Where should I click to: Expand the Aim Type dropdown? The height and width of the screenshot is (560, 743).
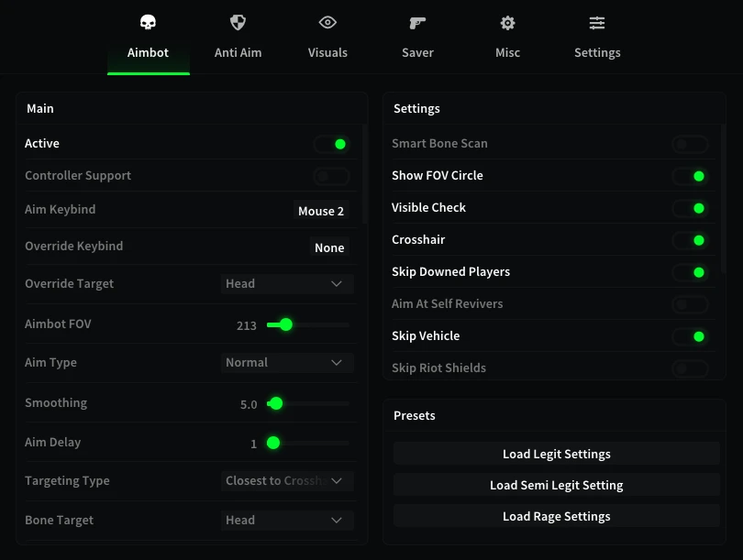[x=287, y=363]
